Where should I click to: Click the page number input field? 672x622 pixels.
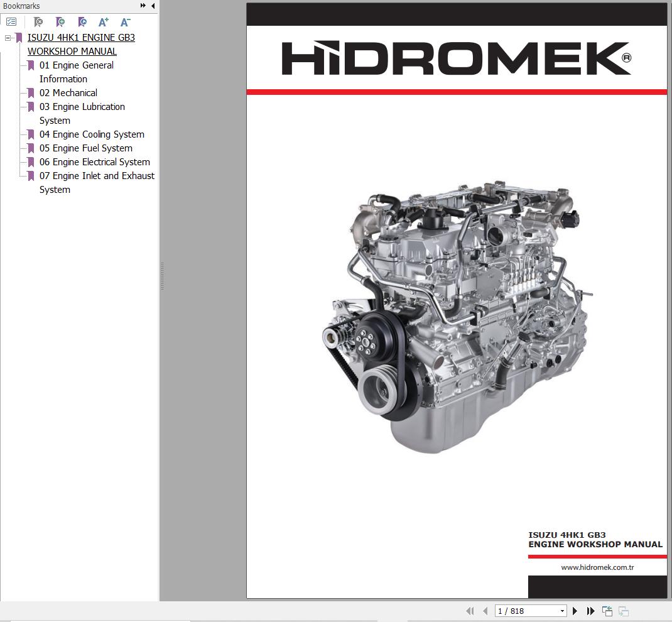coord(526,611)
